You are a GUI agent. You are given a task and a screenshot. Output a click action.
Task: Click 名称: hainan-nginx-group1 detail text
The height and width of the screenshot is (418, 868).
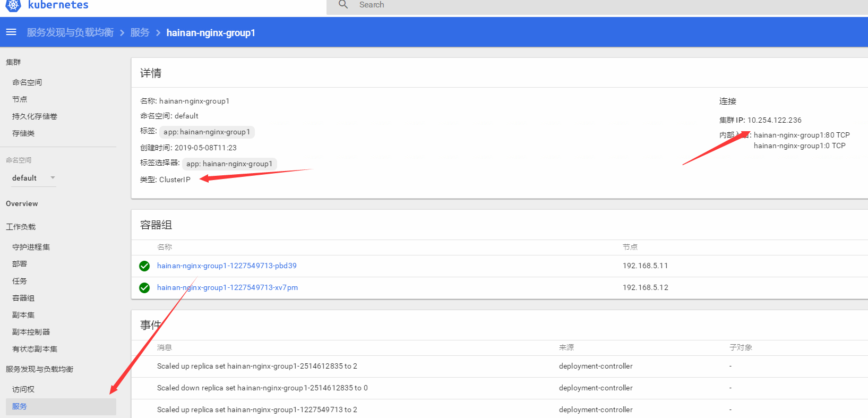[x=185, y=101]
